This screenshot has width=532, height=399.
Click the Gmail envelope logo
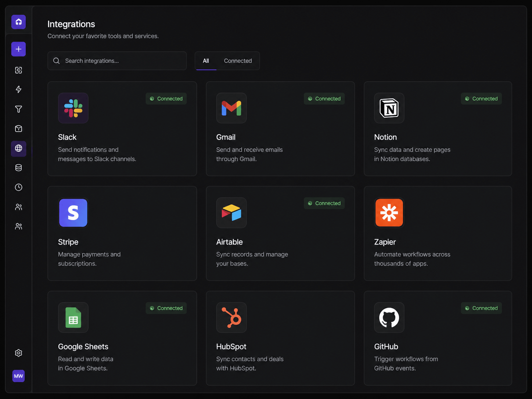[231, 108]
